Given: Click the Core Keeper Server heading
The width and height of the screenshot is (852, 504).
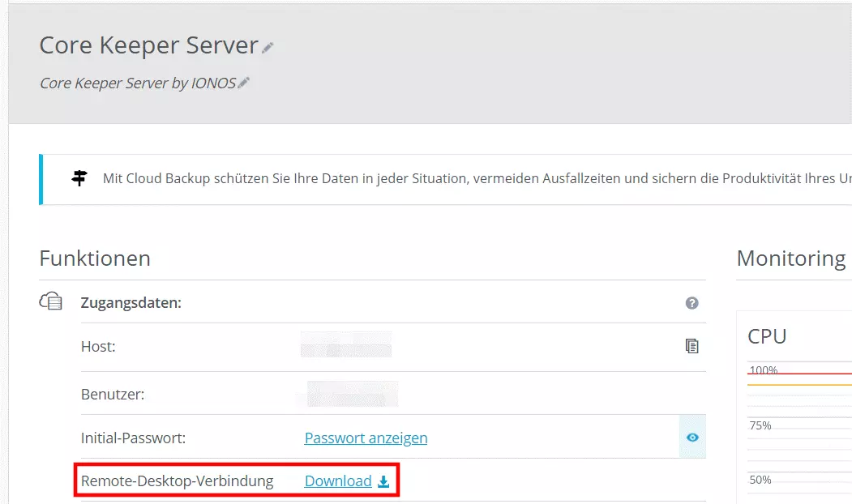Looking at the screenshot, I should 149,45.
